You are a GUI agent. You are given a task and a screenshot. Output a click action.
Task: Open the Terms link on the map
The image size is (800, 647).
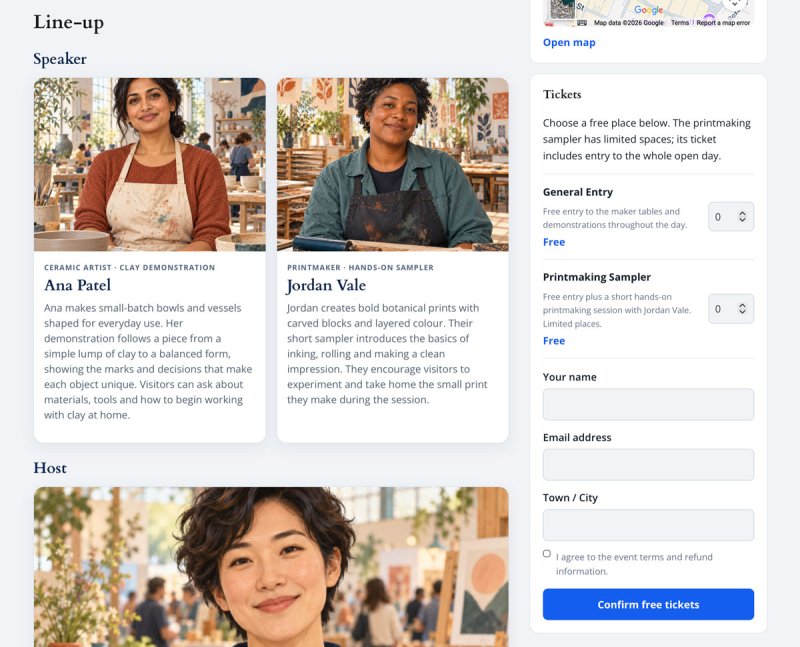[680, 23]
